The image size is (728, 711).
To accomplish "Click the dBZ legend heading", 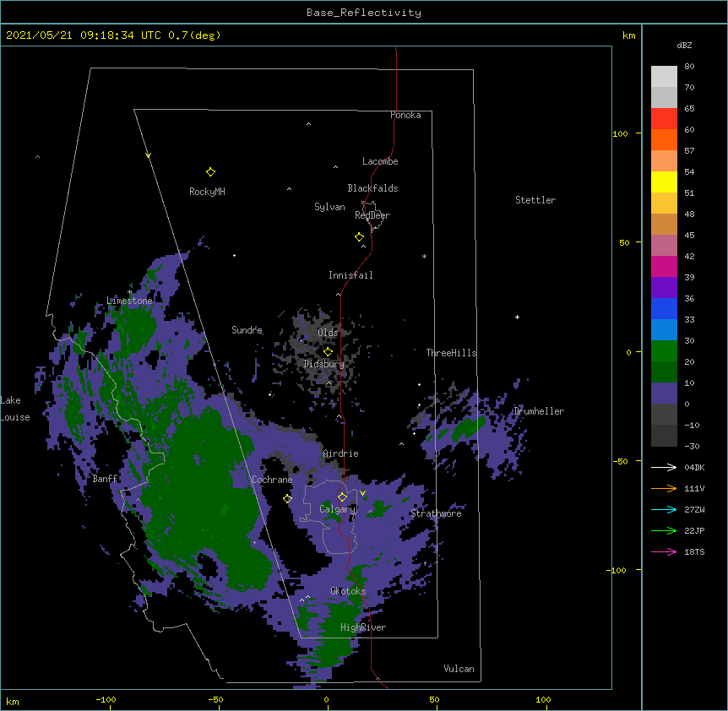I will (684, 45).
